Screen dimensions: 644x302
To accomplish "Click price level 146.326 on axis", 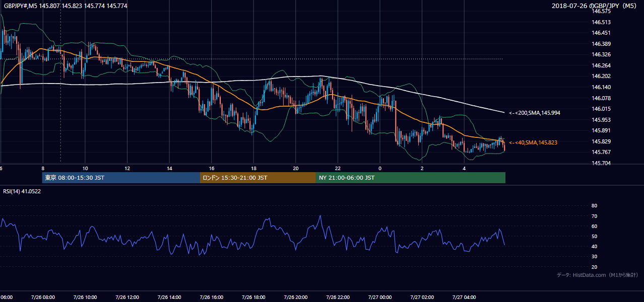I will click(x=602, y=54).
